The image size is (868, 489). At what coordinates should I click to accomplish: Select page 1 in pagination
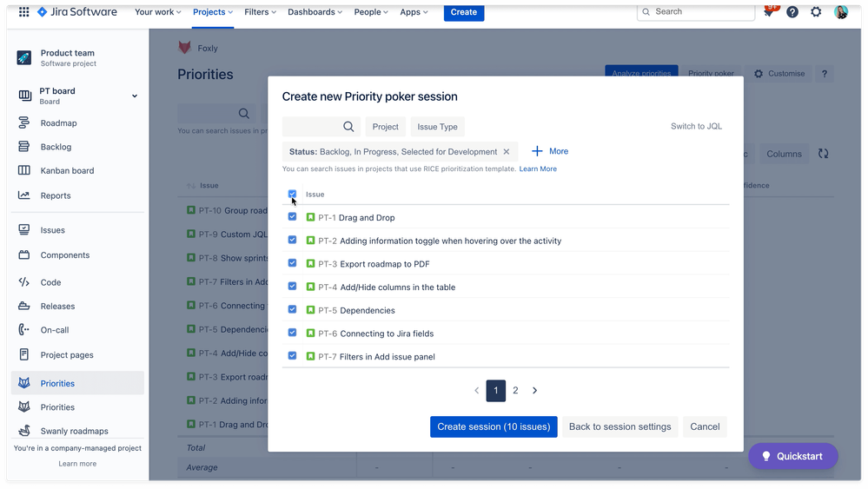496,391
